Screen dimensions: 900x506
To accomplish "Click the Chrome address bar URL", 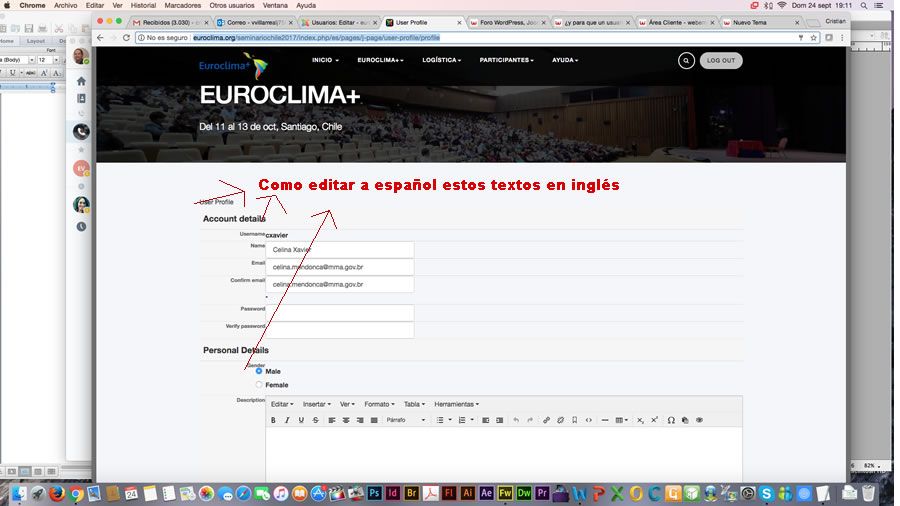I will click(x=316, y=37).
